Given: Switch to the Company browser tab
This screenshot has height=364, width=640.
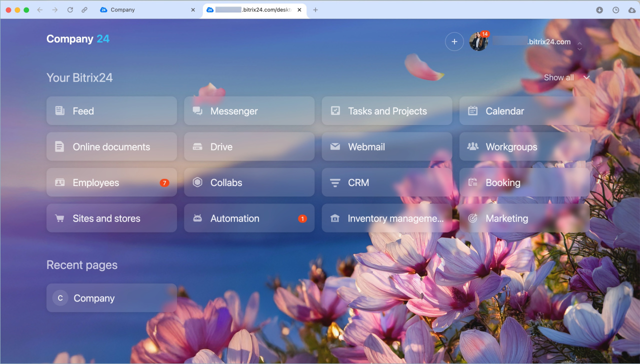Looking at the screenshot, I should (x=148, y=10).
